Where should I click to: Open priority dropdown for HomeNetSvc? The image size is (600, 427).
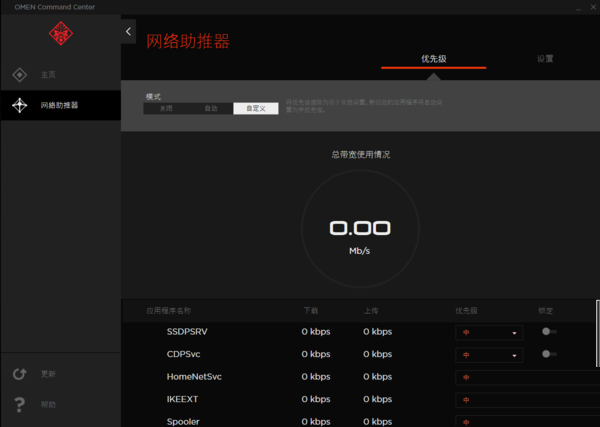[527, 378]
